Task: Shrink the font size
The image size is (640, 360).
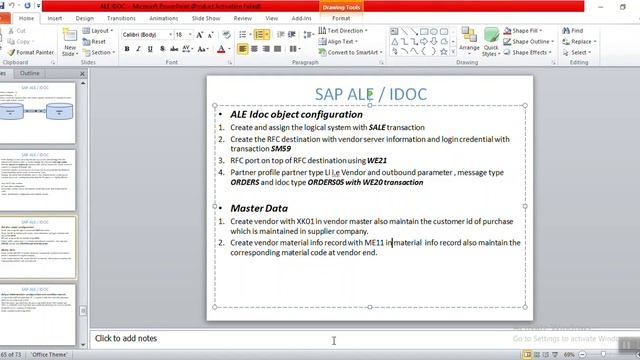Action: point(211,35)
